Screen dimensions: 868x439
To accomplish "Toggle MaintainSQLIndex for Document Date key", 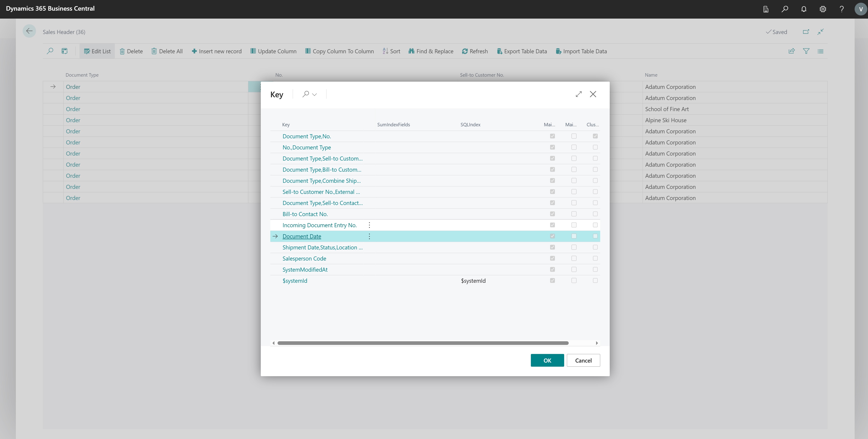I will tap(552, 236).
